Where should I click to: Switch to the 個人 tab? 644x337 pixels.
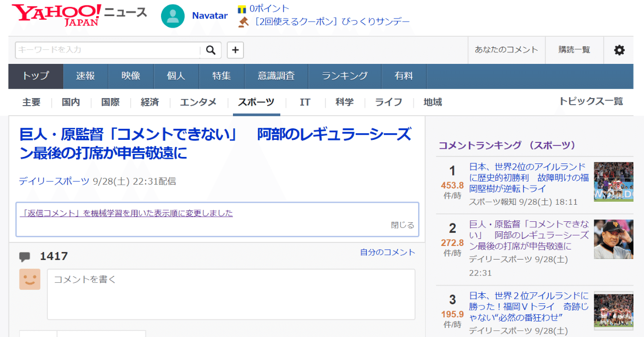coord(176,76)
